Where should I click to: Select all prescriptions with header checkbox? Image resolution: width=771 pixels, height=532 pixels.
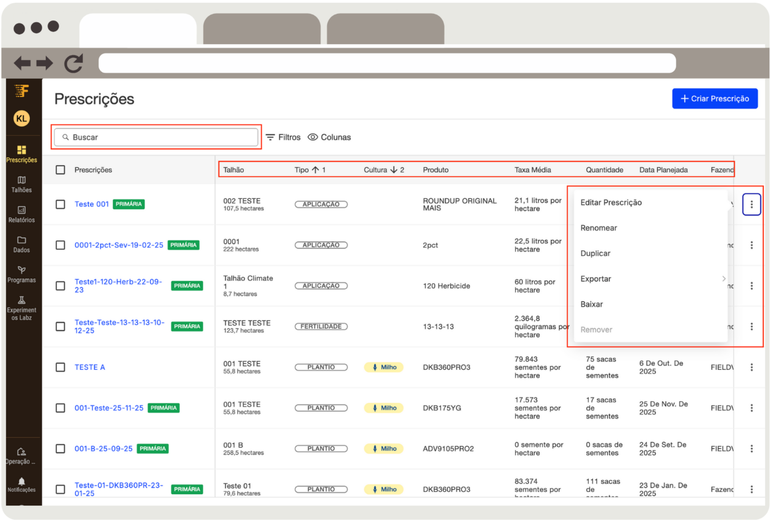60,170
